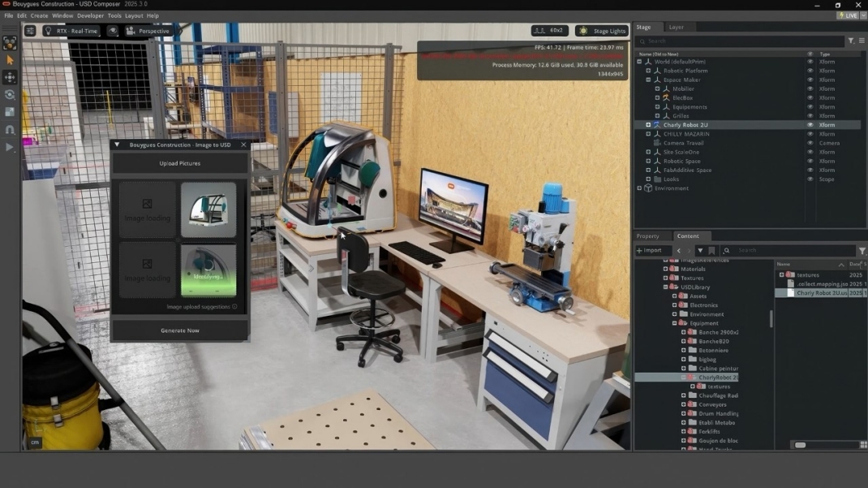Activate the Move tool in the left toolbar
The image size is (868, 488).
pyautogui.click(x=10, y=77)
